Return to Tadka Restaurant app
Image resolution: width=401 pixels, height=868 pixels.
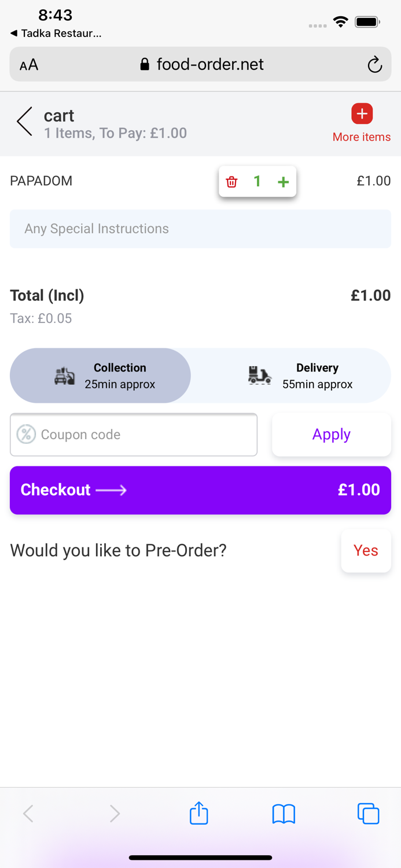[56, 33]
